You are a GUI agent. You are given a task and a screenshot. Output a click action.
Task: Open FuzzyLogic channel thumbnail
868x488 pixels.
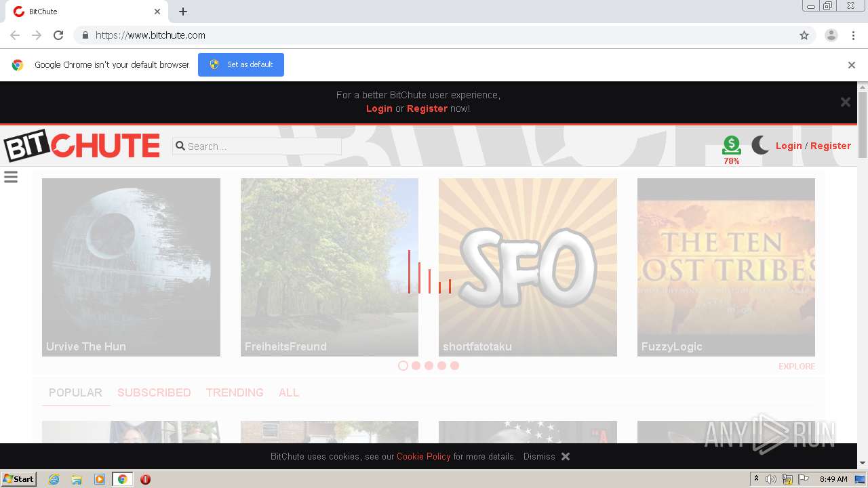click(726, 267)
